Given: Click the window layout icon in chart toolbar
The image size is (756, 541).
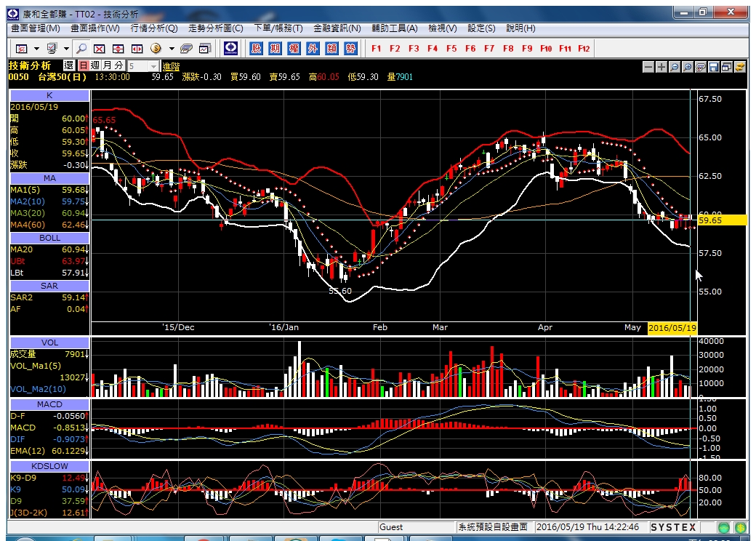Looking at the screenshot, I should click(x=727, y=67).
